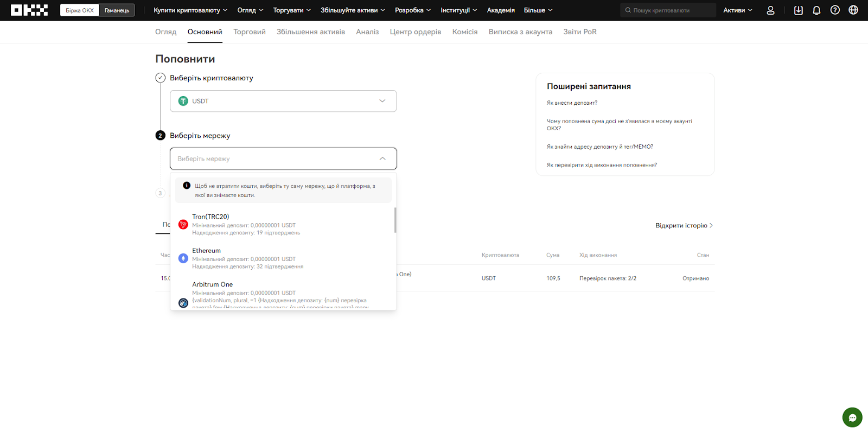Click the network list scrollbar
The image size is (868, 432).
point(395,220)
